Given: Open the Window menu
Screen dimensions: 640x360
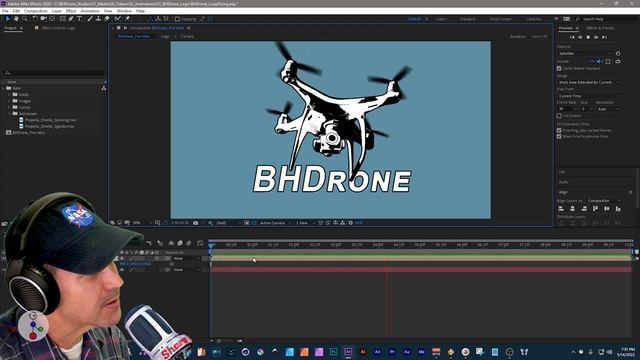Looking at the screenshot, I should click(x=124, y=11).
